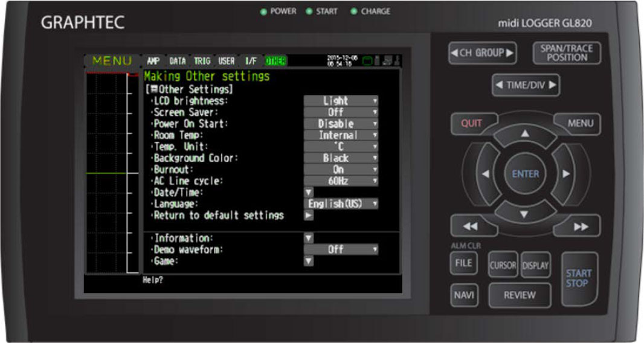This screenshot has height=343, width=644.
Task: Click the DISPLAY button
Action: point(535,265)
